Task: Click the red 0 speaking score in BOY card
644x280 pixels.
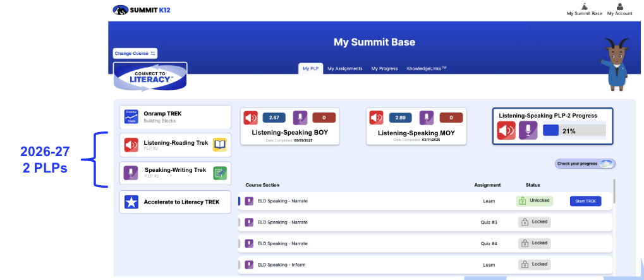Action: [x=324, y=118]
